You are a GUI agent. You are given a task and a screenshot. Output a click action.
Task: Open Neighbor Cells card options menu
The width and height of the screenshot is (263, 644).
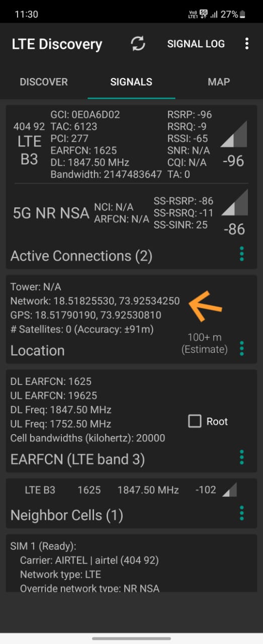pos(242,513)
